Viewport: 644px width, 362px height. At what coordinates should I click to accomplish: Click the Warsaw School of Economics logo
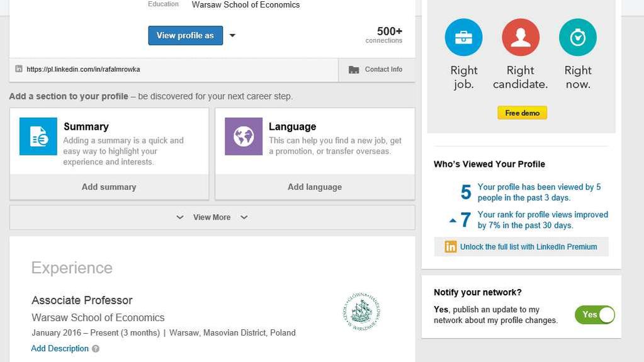361,311
